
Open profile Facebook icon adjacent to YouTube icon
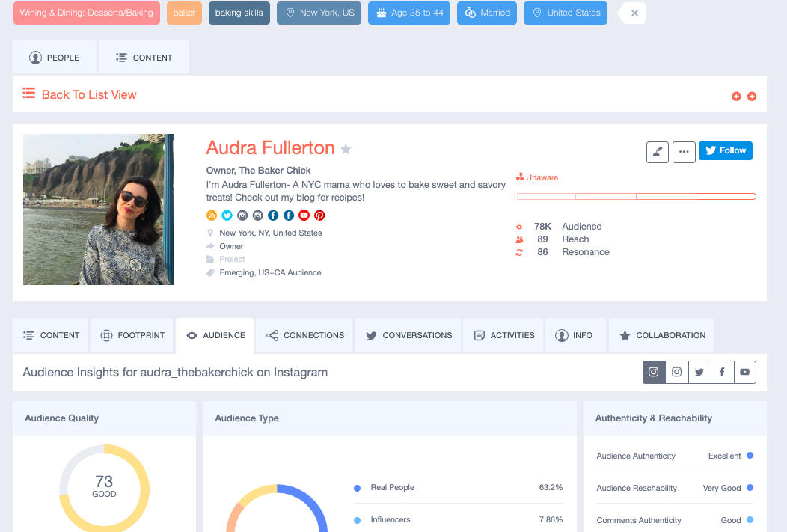click(289, 215)
